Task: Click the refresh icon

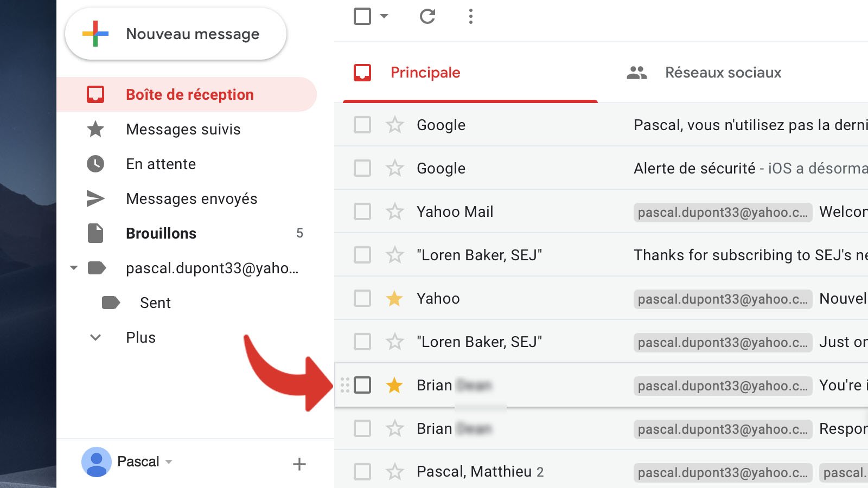Action: pos(427,16)
